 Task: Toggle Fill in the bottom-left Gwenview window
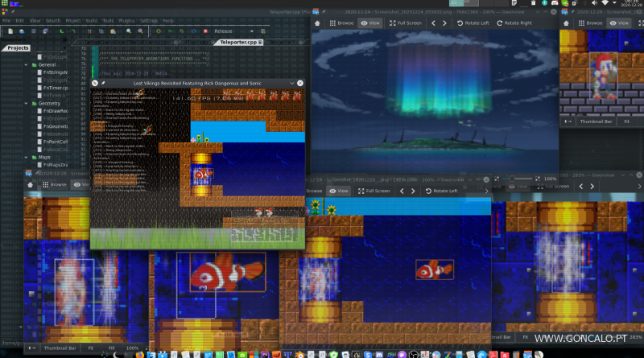coord(111,348)
